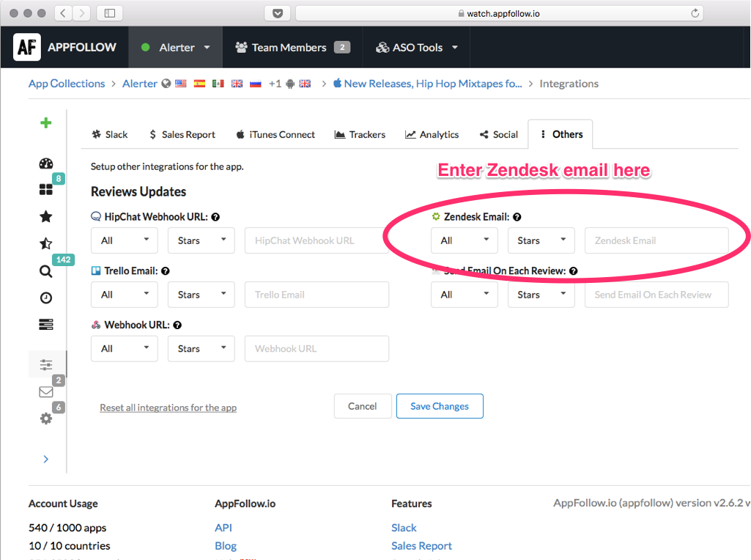751x560 pixels.
Task: Open Zendesk All dropdown
Action: pyautogui.click(x=464, y=240)
